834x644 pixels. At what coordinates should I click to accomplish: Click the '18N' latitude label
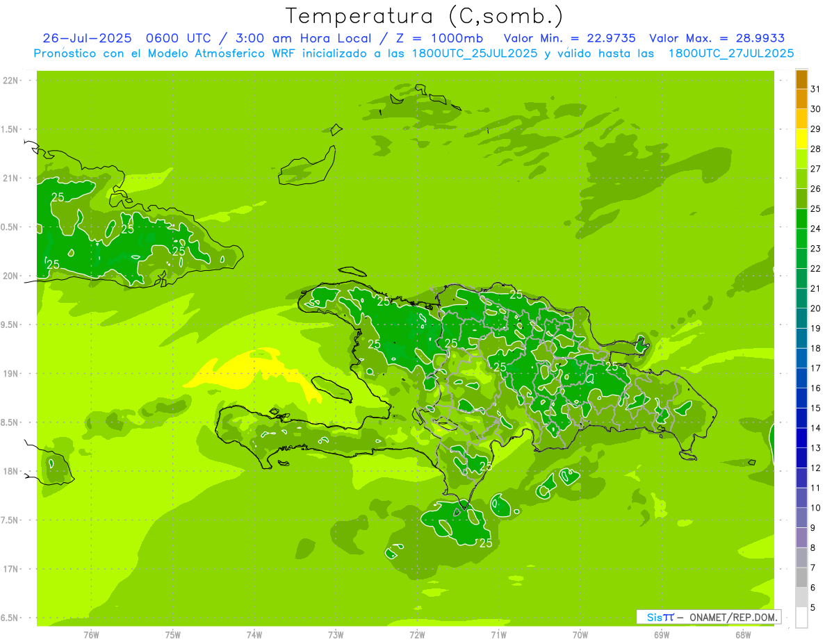(x=11, y=471)
